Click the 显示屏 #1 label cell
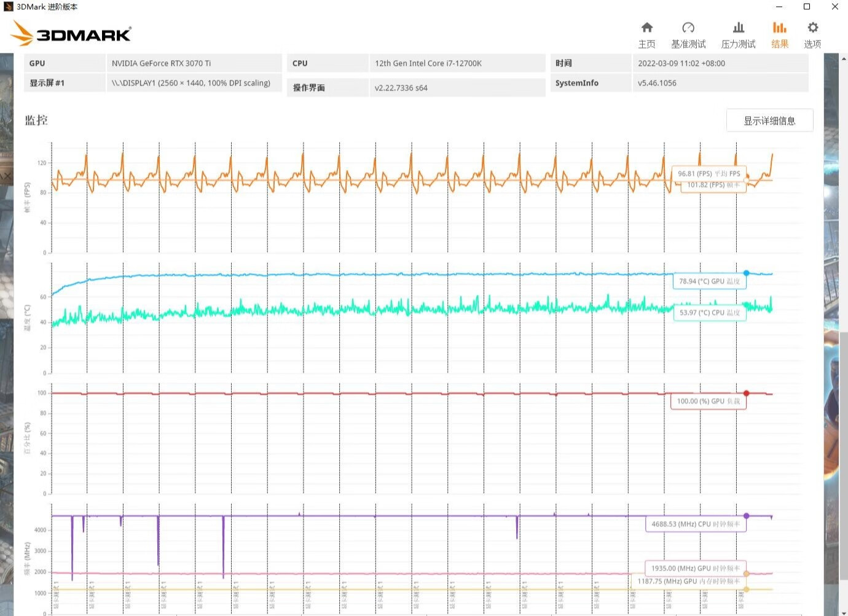Screen dimensions: 848x616 click(x=65, y=83)
